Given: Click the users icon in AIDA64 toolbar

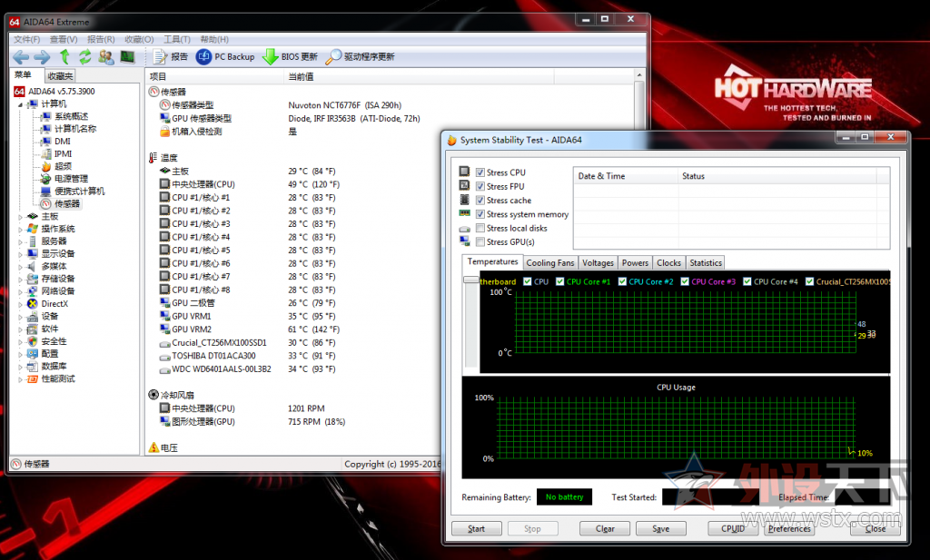Looking at the screenshot, I should coord(106,57).
